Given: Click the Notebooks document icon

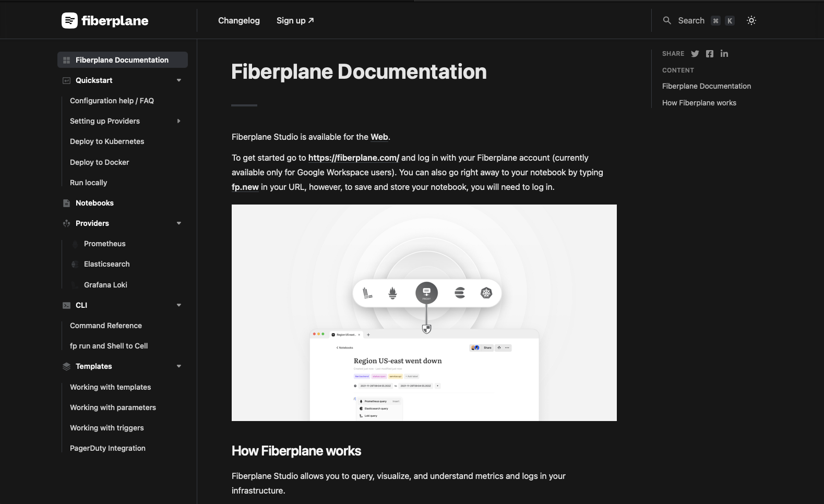Looking at the screenshot, I should pyautogui.click(x=66, y=203).
